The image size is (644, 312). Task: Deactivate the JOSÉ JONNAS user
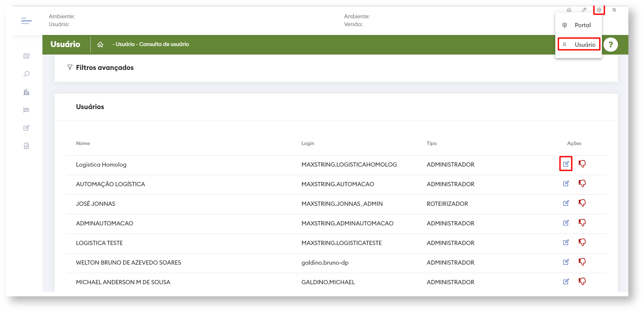582,203
